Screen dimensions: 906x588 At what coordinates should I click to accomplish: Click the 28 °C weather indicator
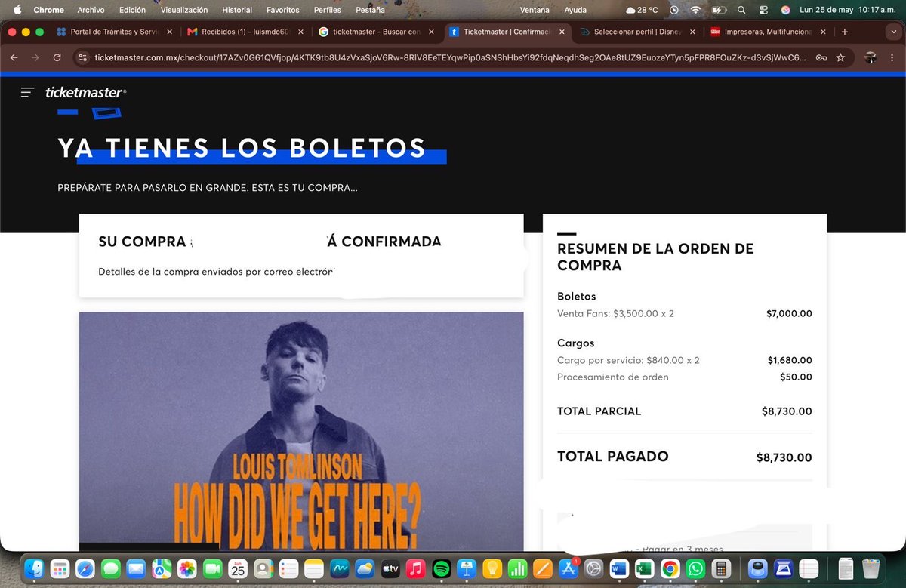click(643, 10)
